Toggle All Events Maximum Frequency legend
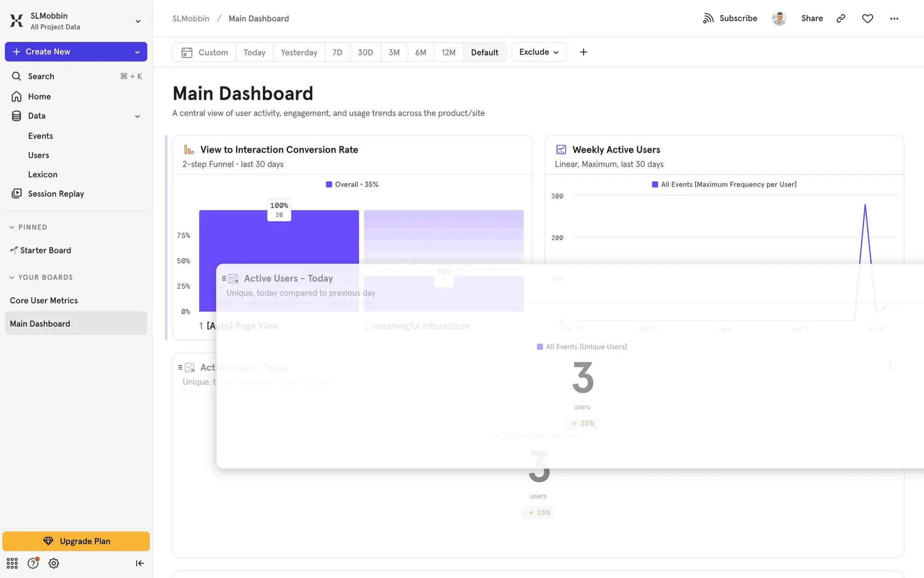Image resolution: width=924 pixels, height=578 pixels. pos(724,184)
